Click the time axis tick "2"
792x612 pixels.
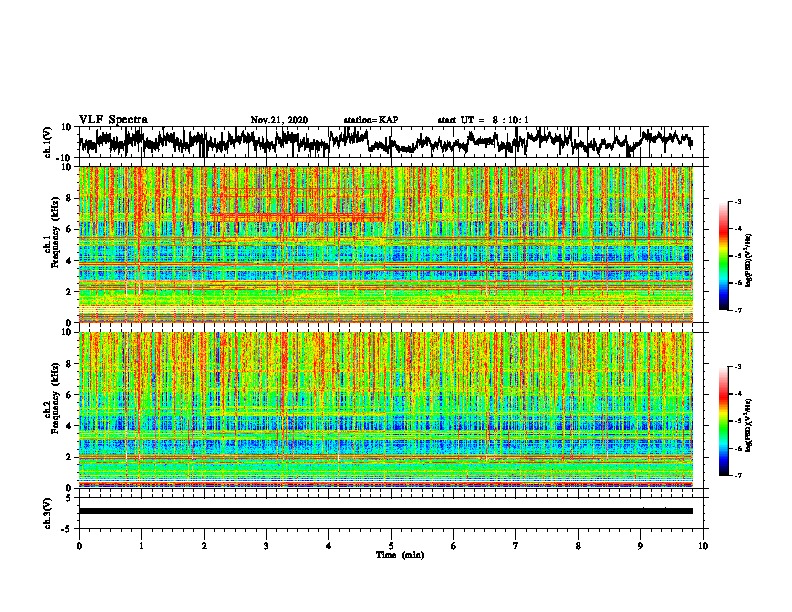[204, 546]
